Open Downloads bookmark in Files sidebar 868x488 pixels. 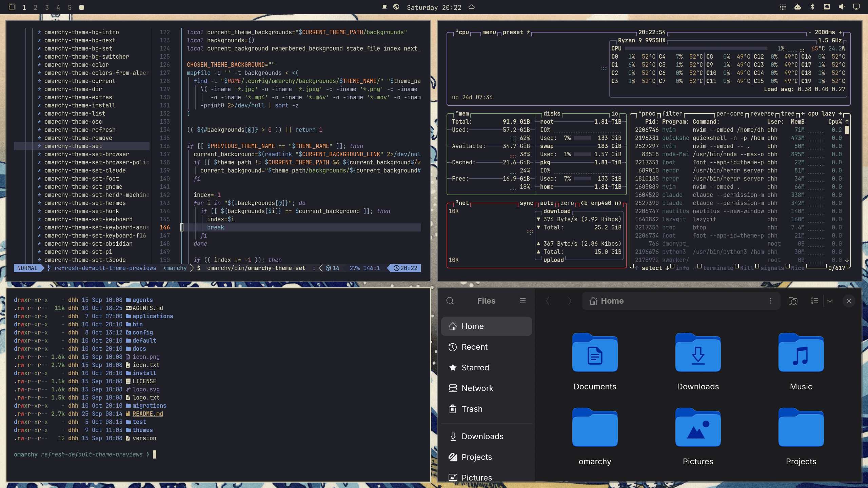pyautogui.click(x=486, y=436)
